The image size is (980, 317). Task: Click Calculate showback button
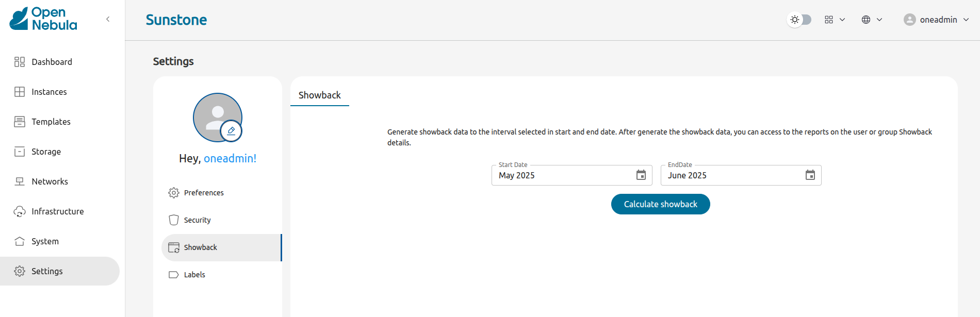pyautogui.click(x=661, y=204)
